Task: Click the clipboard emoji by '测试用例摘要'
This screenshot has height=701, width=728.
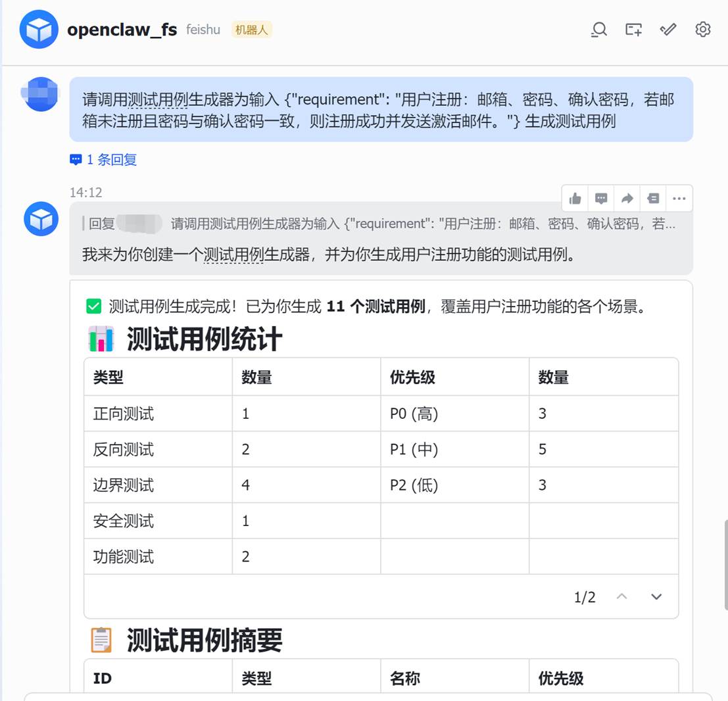Action: 101,641
